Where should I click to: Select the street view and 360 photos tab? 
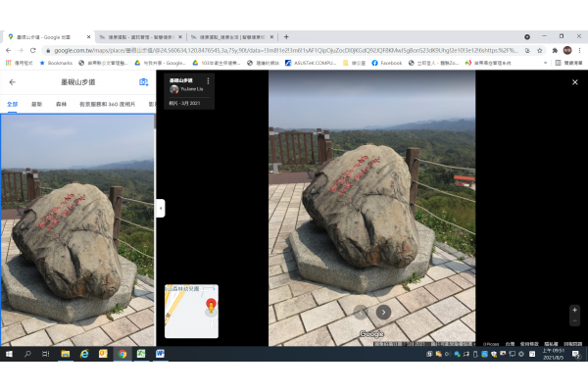point(107,104)
